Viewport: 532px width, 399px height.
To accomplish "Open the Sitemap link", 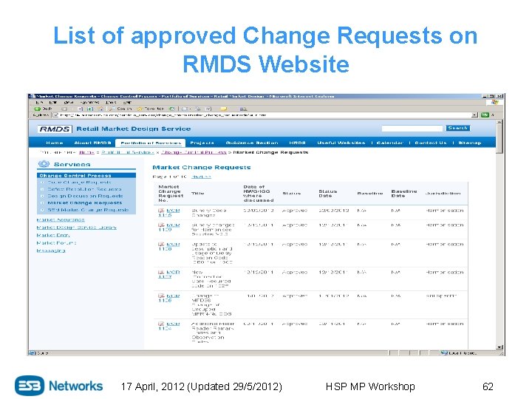I will [x=470, y=143].
